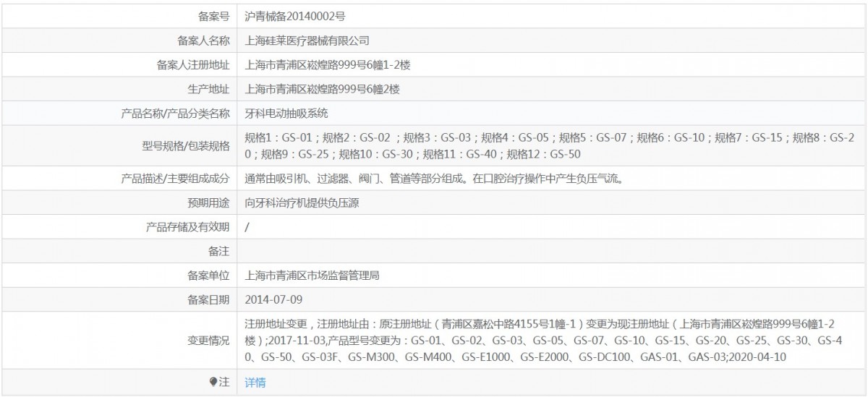Select the company name 上海硅莱医疗器械有限公司
Screen dimensions: 868x397
click(x=307, y=40)
